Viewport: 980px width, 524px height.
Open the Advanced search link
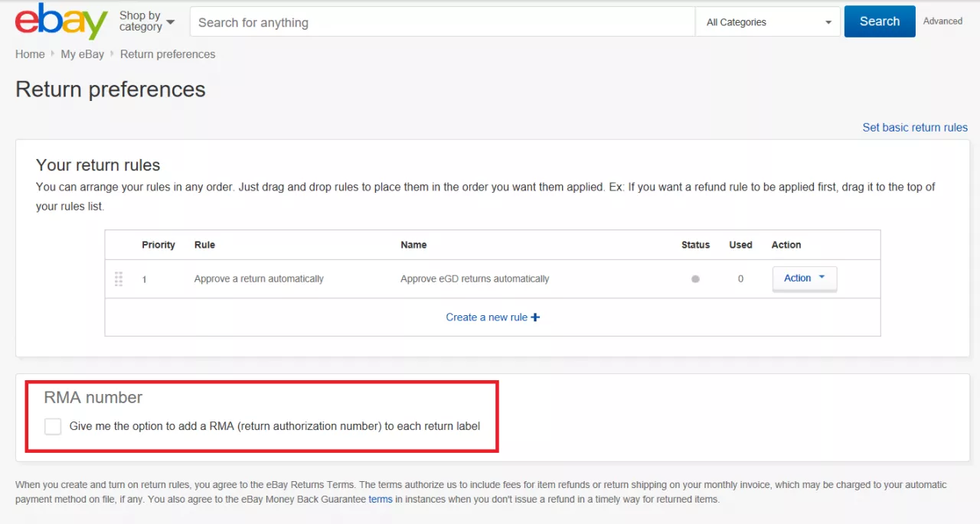[x=942, y=21]
